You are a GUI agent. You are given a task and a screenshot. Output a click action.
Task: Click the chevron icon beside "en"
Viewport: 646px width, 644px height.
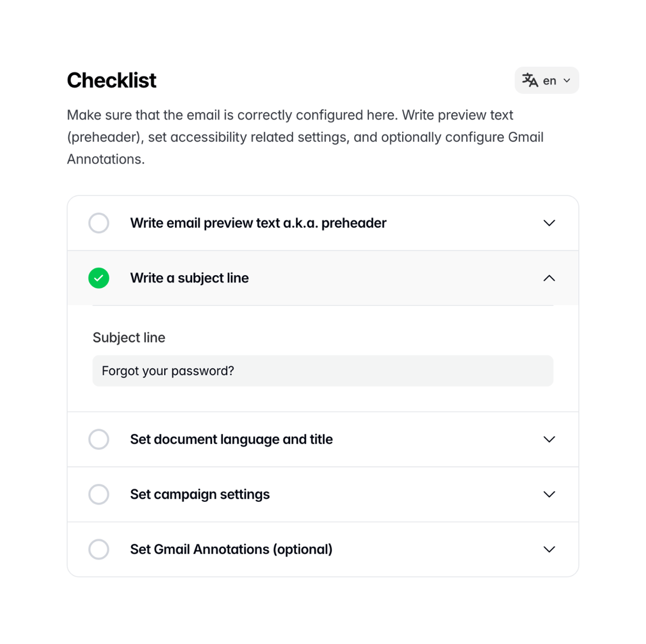(566, 80)
